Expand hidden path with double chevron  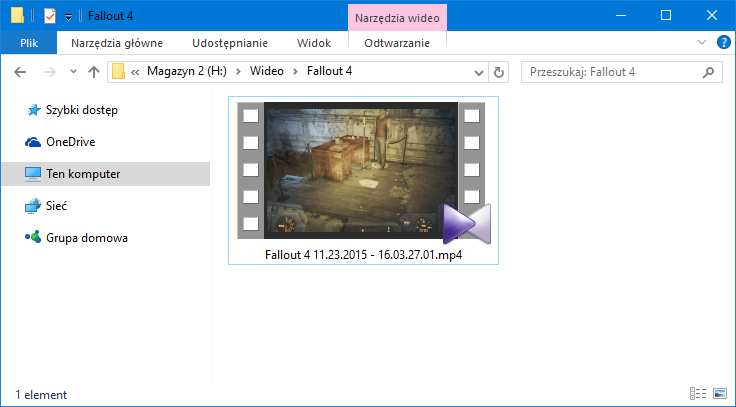[x=135, y=72]
